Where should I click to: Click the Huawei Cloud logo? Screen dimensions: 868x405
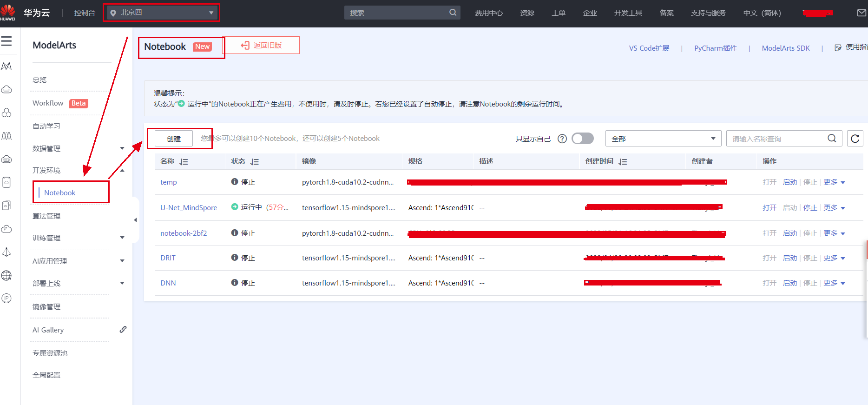point(7,13)
